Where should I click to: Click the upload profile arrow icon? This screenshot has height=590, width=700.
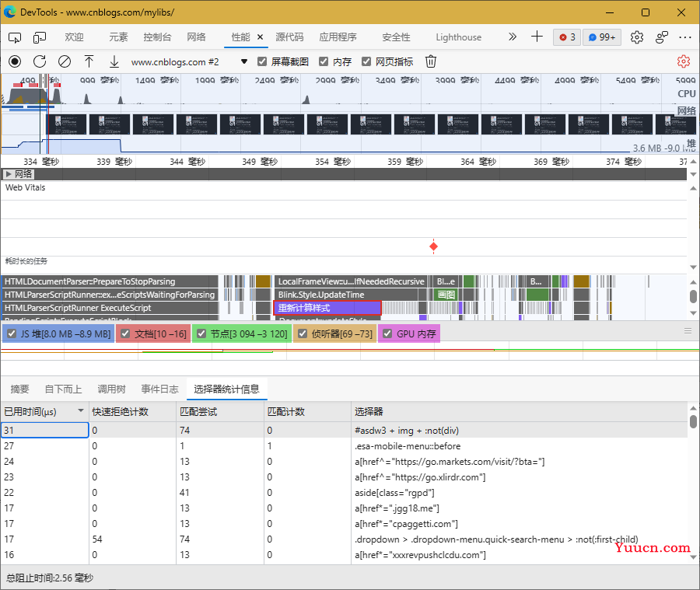coord(89,61)
